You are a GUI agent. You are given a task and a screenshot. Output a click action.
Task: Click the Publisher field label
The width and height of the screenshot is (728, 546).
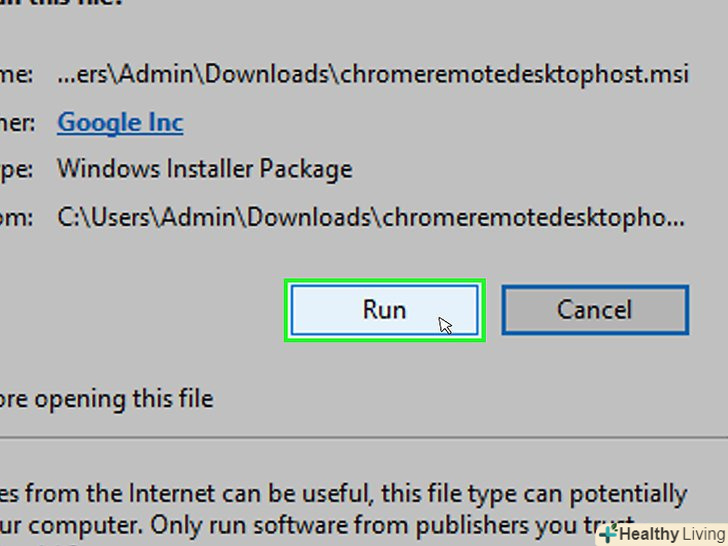[18, 122]
